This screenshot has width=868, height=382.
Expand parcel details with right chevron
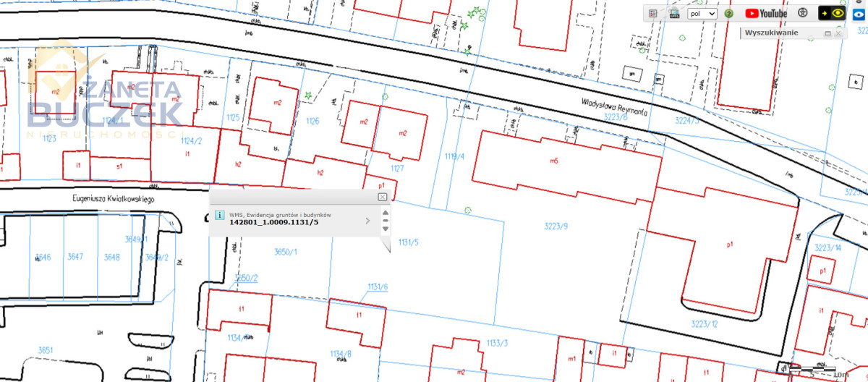pos(367,221)
